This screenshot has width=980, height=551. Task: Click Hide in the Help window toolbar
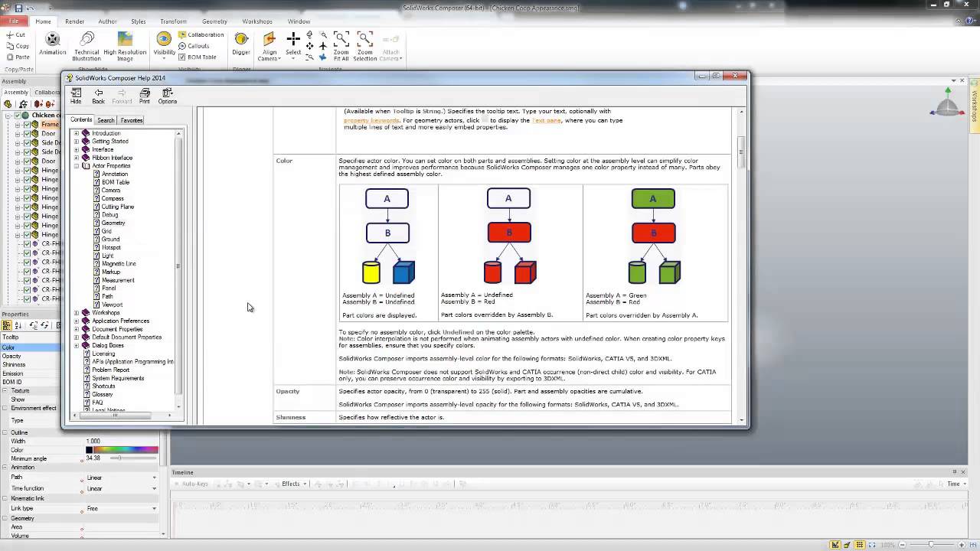(76, 96)
